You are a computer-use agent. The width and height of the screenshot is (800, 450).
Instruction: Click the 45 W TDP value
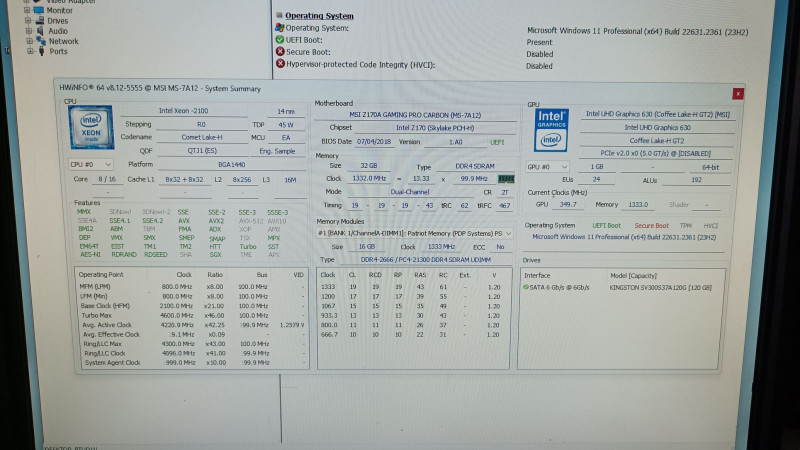coord(286,124)
